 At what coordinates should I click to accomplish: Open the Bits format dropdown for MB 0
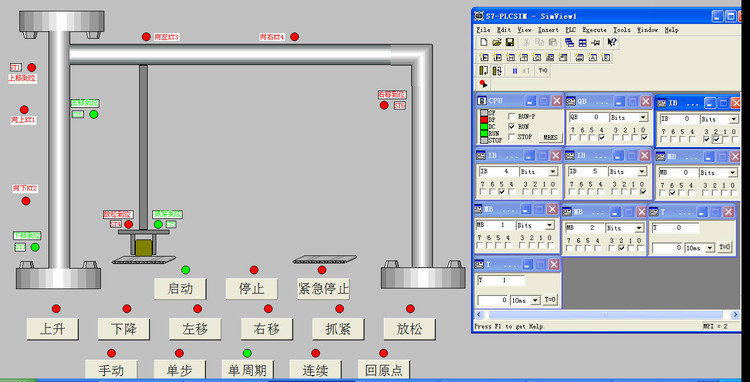click(x=733, y=173)
